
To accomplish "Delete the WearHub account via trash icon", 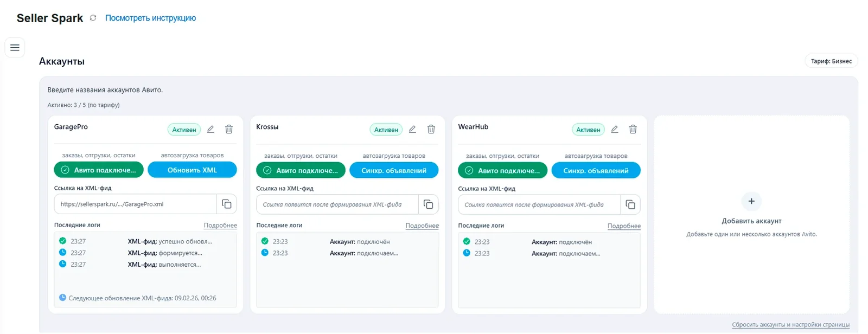I will [633, 129].
